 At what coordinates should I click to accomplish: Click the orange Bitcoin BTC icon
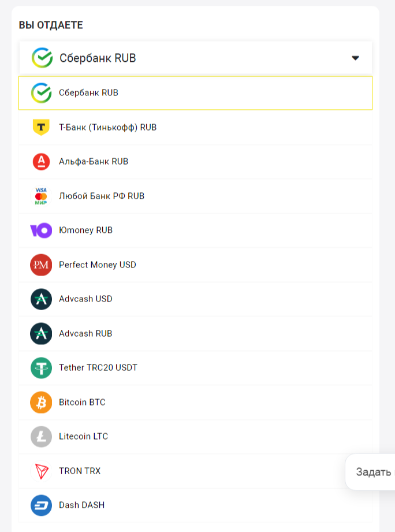coord(40,402)
